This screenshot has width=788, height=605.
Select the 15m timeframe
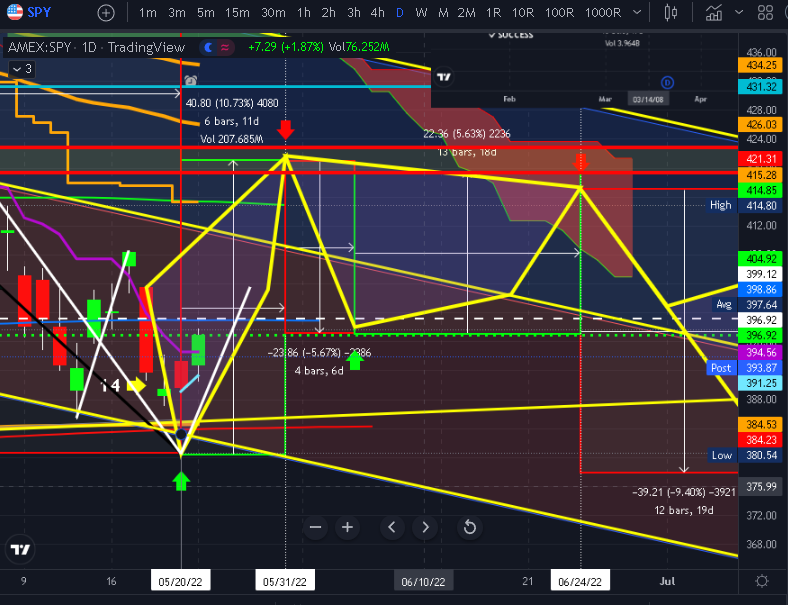pyautogui.click(x=237, y=13)
